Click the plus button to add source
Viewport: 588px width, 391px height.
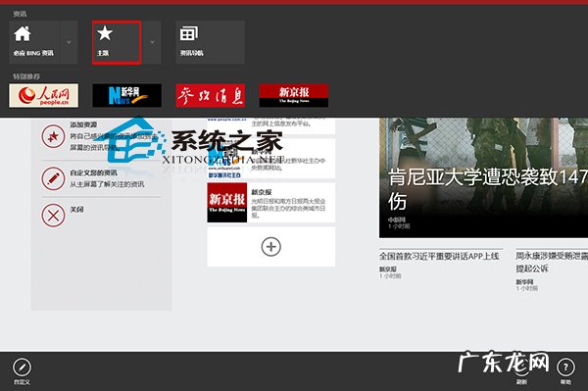[271, 247]
